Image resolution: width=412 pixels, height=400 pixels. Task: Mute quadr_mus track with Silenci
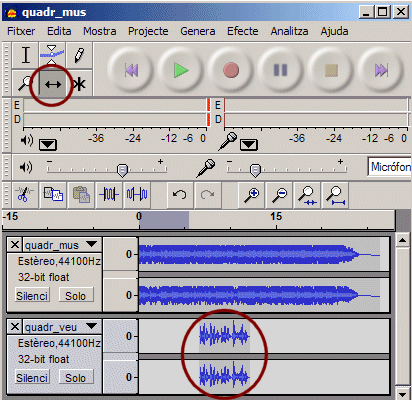32,296
